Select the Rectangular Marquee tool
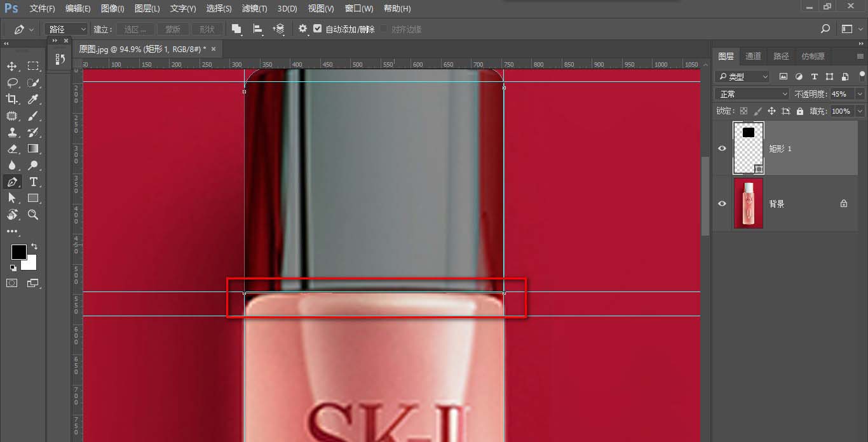 33,66
